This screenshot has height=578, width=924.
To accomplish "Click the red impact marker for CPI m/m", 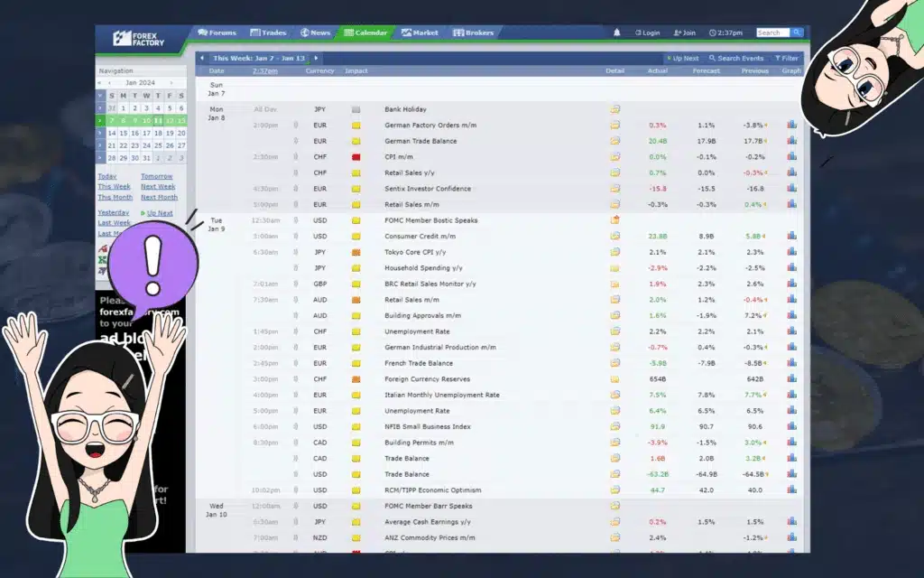I will pos(356,157).
